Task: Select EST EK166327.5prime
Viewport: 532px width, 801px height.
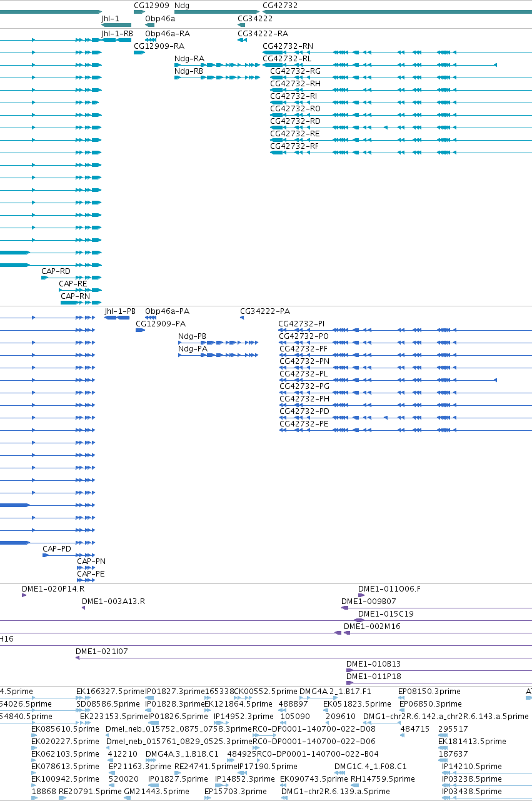Action: [110, 692]
